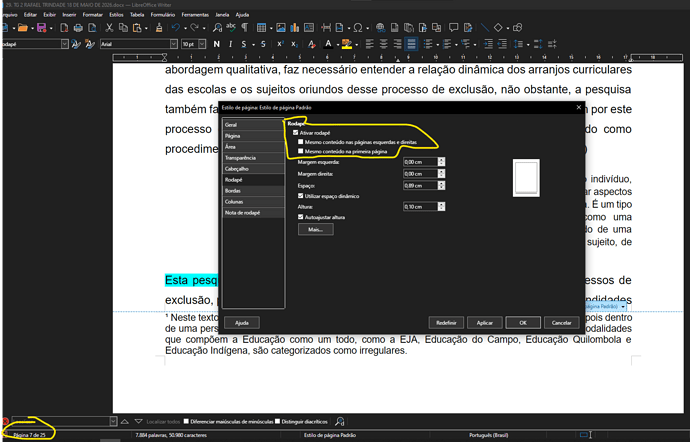Insert an image from the toolbar
Image resolution: width=690 pixels, height=442 pixels.
click(281, 28)
